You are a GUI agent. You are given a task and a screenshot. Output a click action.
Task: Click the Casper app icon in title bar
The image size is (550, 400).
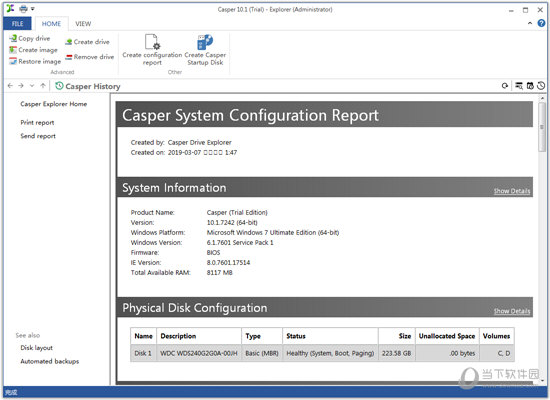[x=11, y=8]
